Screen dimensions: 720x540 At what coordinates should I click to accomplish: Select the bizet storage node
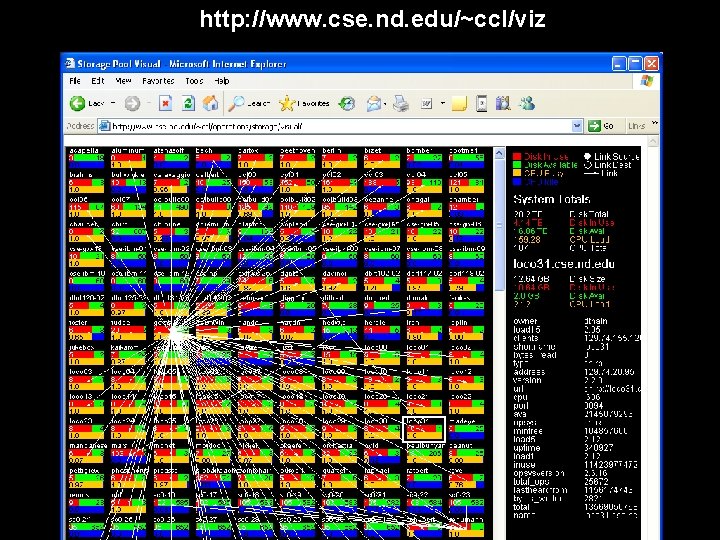[382, 158]
